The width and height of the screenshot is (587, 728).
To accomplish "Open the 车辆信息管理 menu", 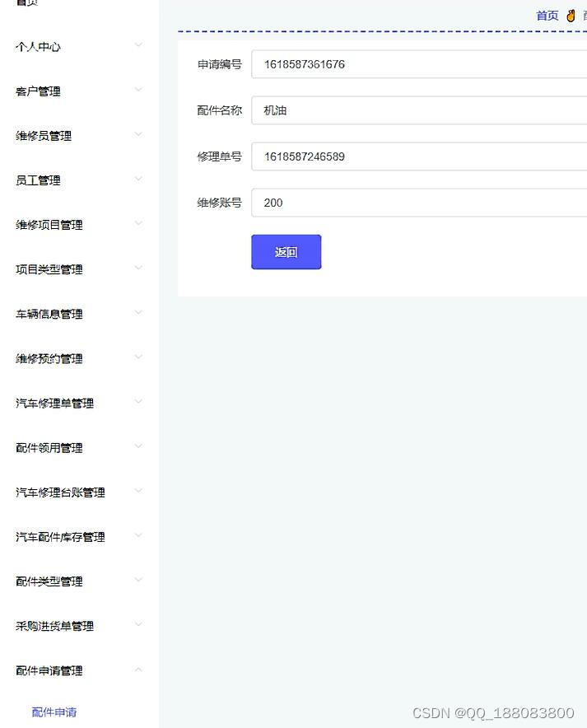I will point(49,314).
